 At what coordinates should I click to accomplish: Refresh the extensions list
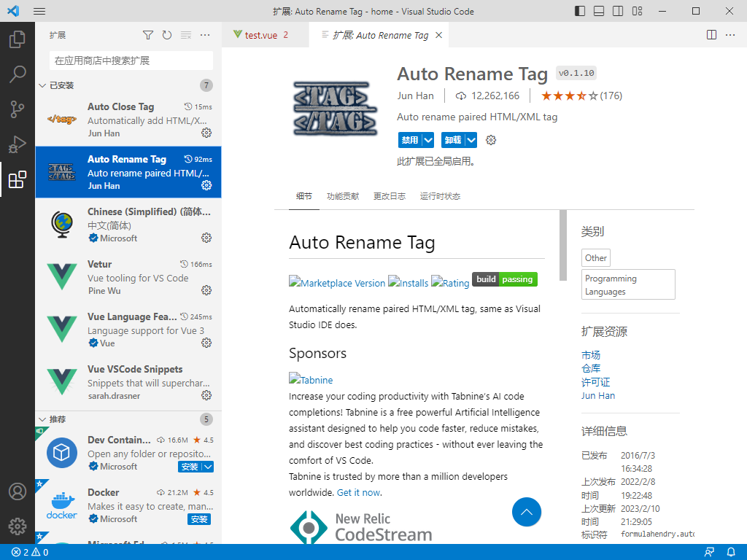point(167,35)
